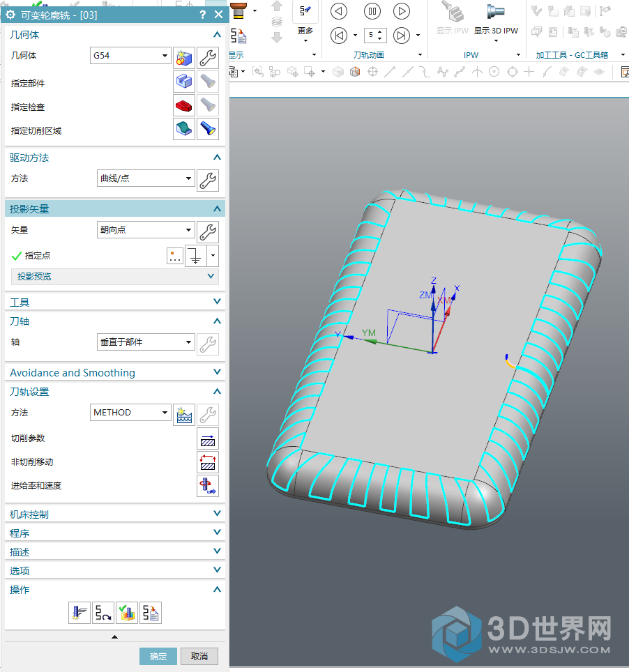Open the 指定点 point type dropdown arrow
This screenshot has width=629, height=672.
pyautogui.click(x=213, y=256)
